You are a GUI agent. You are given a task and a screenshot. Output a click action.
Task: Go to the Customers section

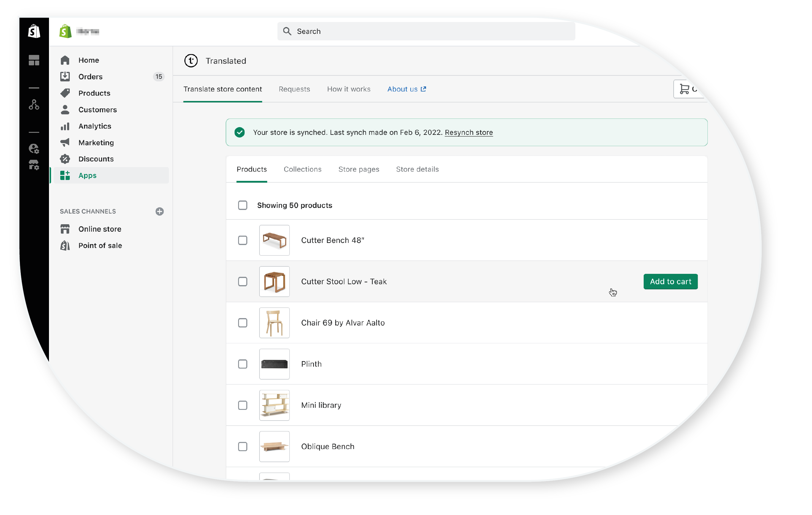click(97, 110)
